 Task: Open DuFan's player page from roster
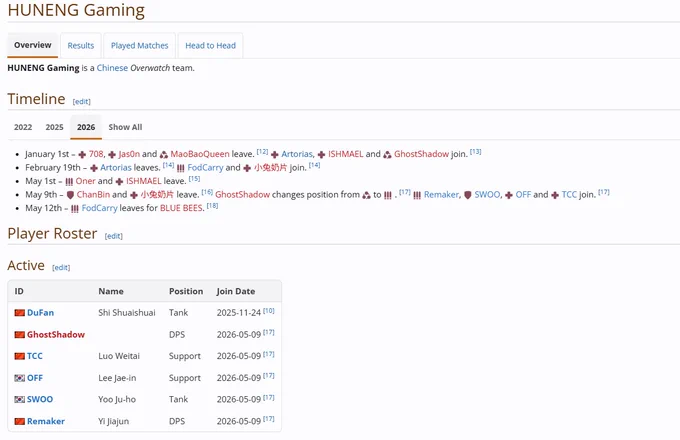point(40,313)
